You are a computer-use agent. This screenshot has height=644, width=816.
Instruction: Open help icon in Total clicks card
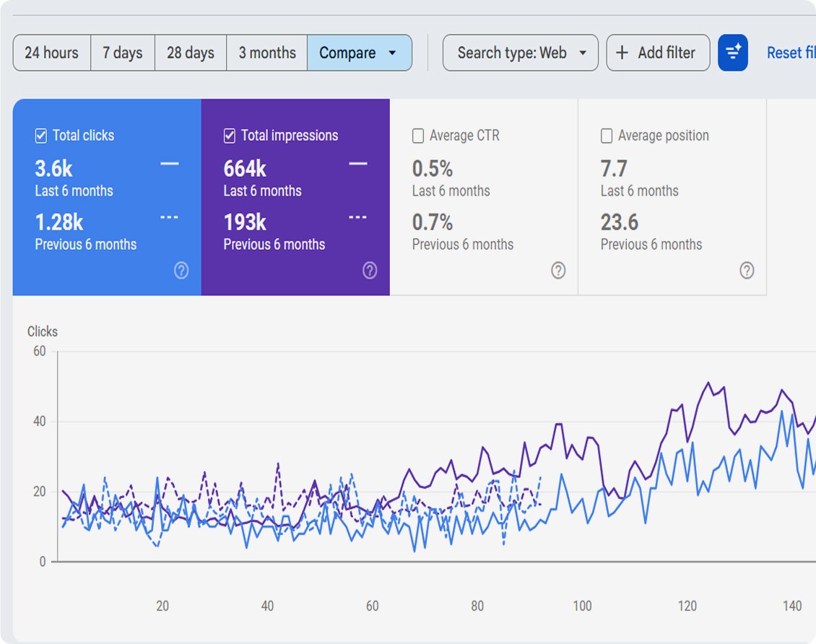(x=181, y=271)
